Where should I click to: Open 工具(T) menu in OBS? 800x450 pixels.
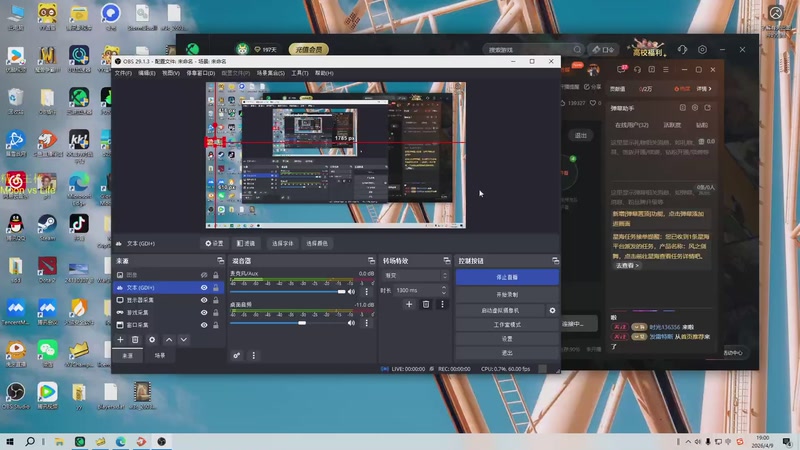coord(299,73)
